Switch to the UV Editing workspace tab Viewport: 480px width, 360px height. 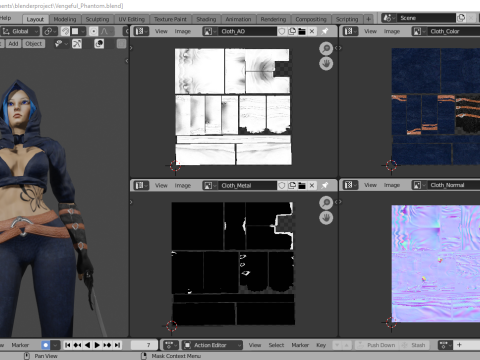[x=132, y=19]
